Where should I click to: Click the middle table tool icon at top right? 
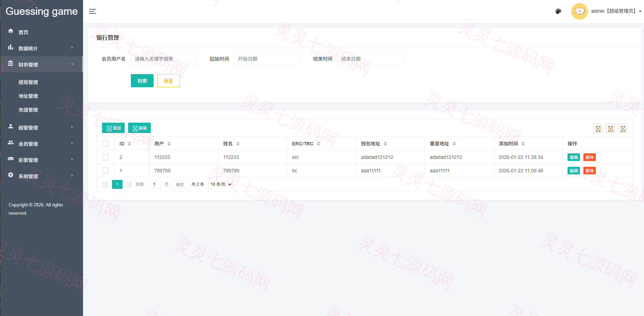[x=610, y=129]
